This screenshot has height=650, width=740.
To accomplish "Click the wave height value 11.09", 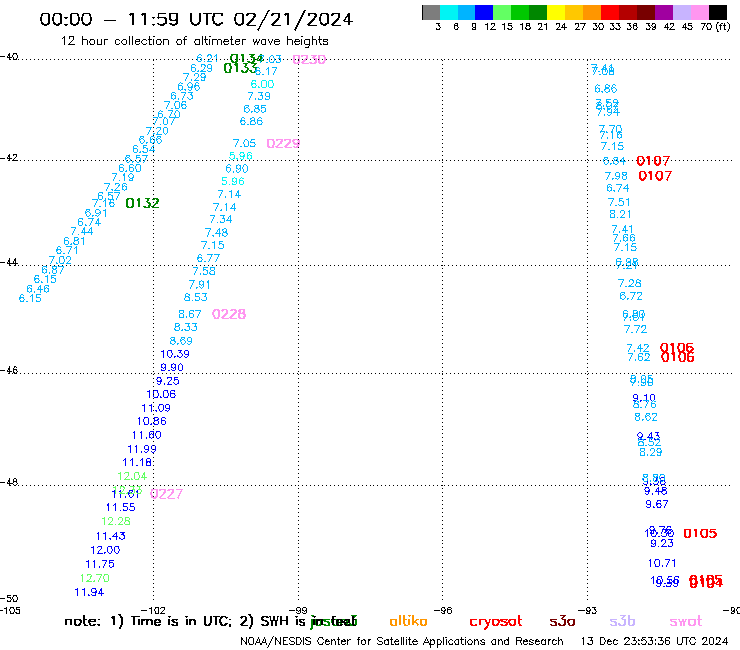I will [156, 408].
